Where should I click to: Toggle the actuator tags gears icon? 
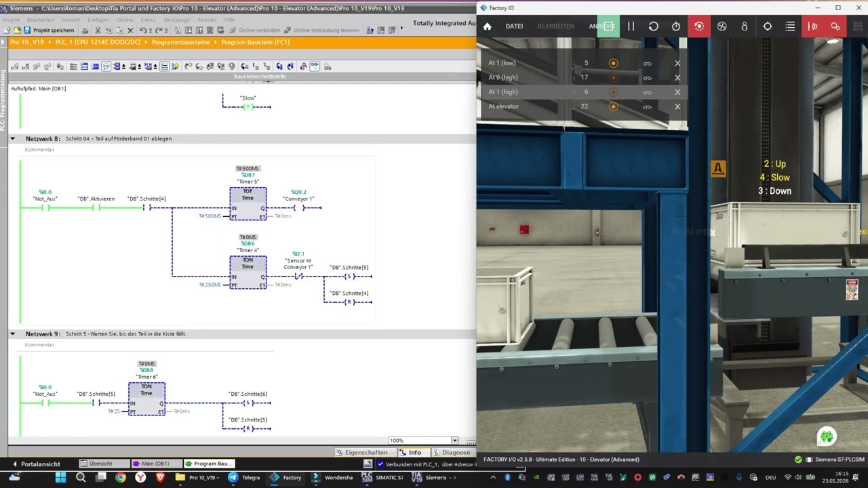click(x=835, y=26)
